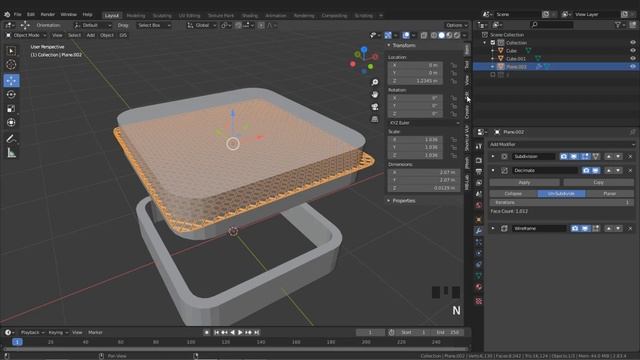This screenshot has width=640, height=360.
Task: Switch to the Modeling workspace tab
Action: [136, 16]
